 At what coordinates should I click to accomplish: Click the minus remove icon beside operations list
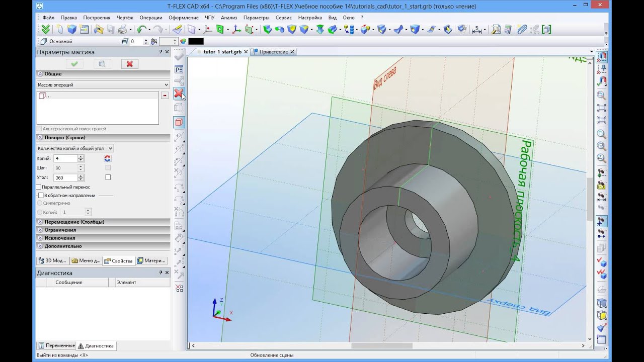pos(165,96)
